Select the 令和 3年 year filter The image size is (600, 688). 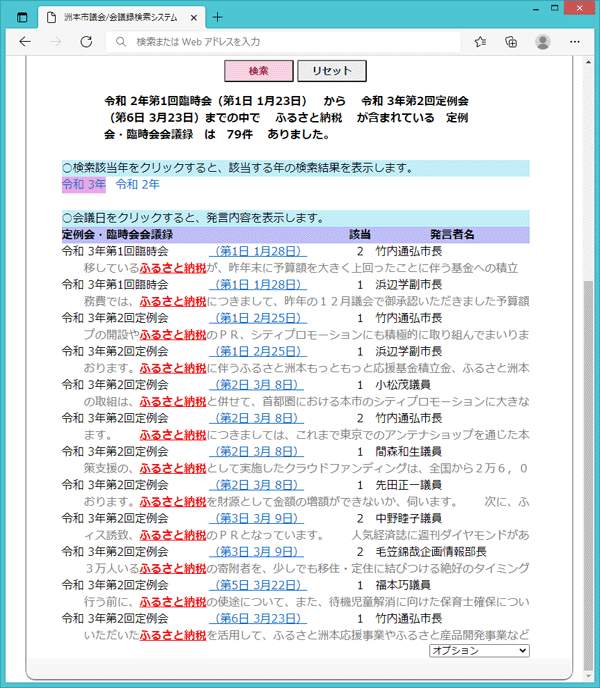pyautogui.click(x=84, y=184)
